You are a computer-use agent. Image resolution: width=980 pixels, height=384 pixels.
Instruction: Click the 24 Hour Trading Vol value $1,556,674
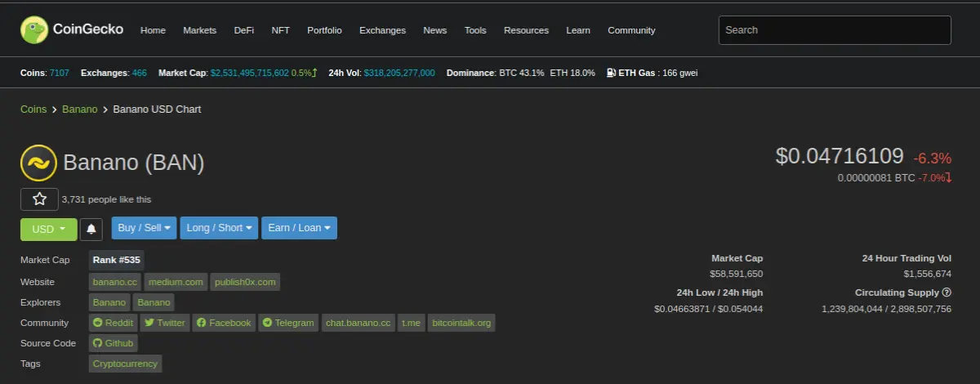[x=927, y=274]
